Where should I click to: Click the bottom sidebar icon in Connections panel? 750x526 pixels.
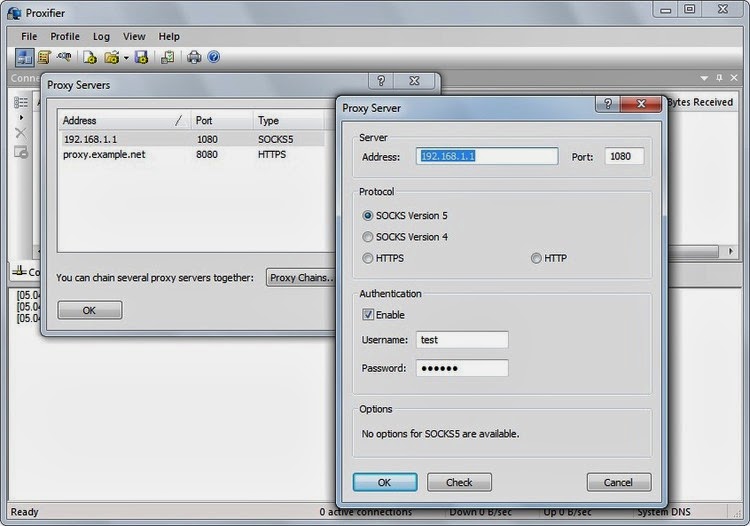tap(21, 153)
